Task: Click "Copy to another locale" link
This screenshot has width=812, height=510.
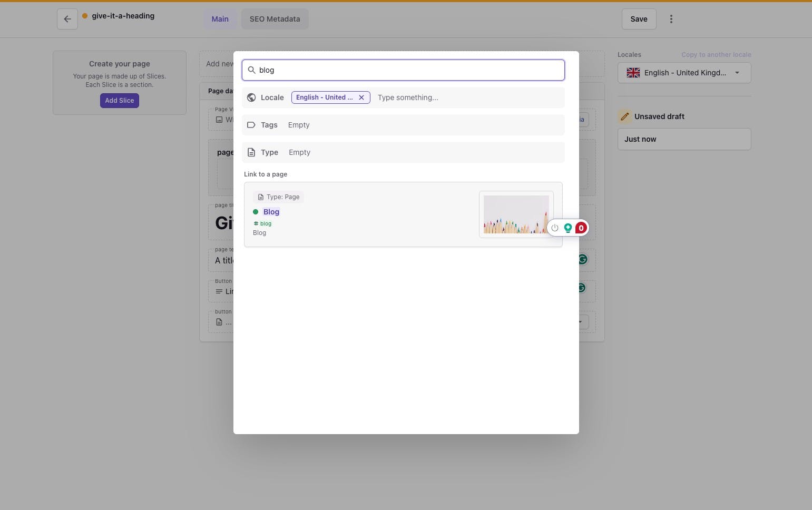Action: tap(716, 55)
